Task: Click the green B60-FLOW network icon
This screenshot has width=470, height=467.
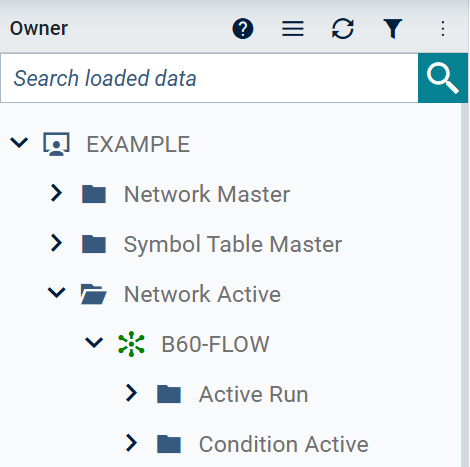Action: click(x=131, y=344)
